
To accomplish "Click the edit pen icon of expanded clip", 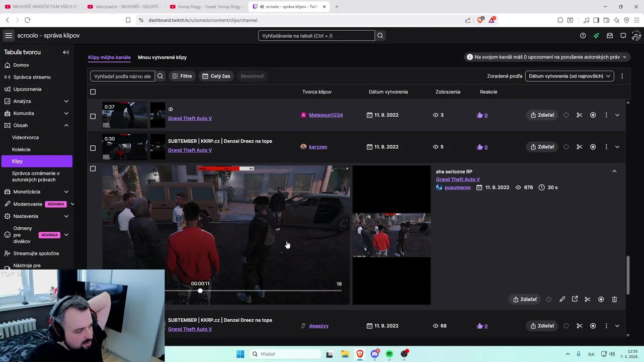I will click(562, 299).
